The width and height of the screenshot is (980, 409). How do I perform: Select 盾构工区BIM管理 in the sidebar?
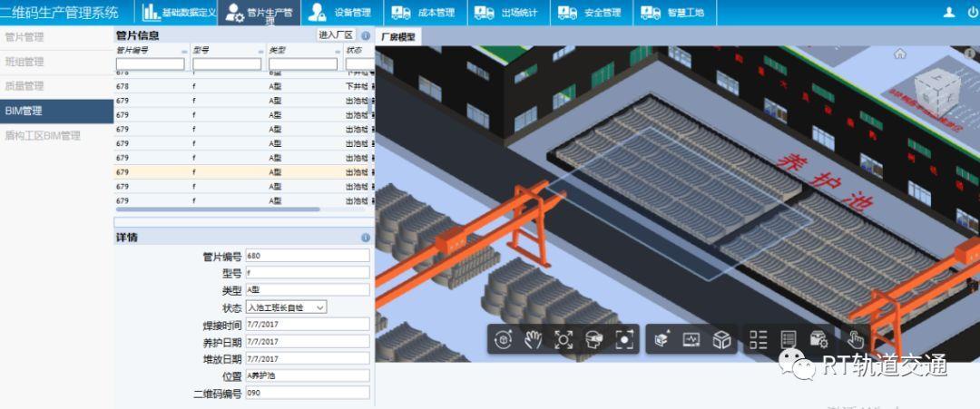tap(57, 135)
